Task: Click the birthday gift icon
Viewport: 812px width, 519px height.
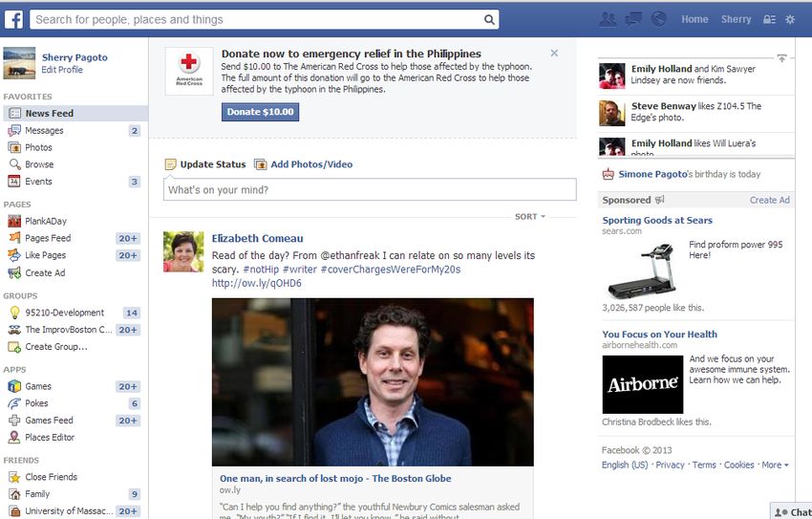Action: tap(608, 175)
